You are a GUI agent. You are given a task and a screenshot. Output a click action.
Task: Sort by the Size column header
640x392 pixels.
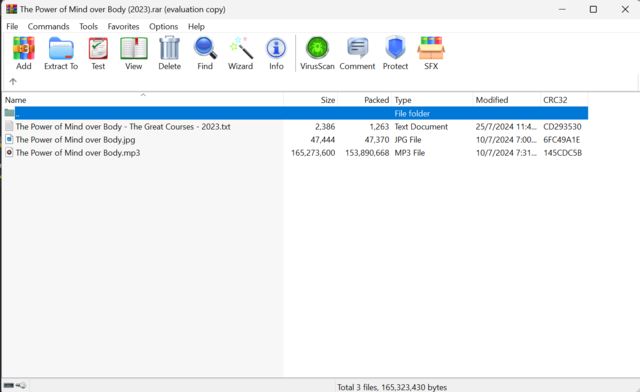[311, 100]
